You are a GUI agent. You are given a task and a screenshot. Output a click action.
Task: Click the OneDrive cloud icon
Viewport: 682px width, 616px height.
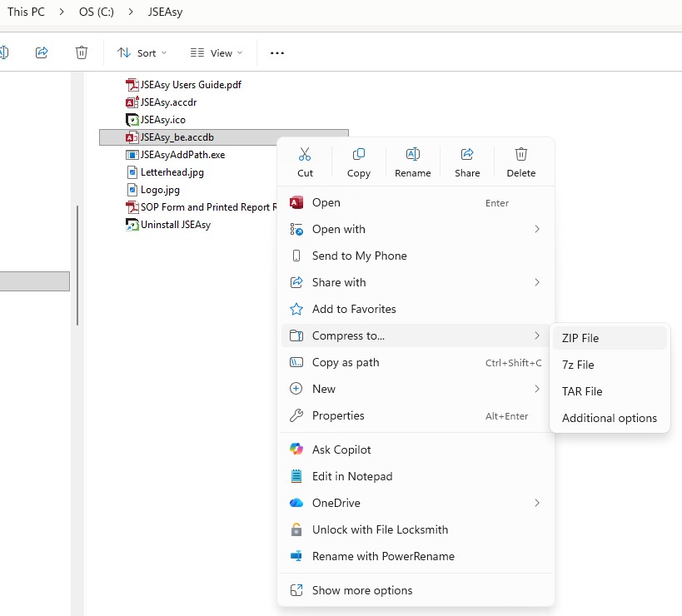[296, 503]
